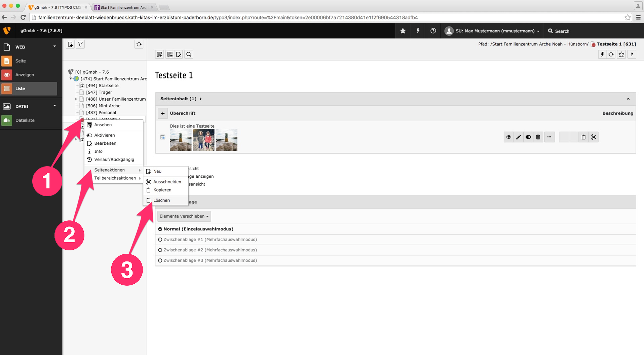Select Zwischenablage #3 clipboard option
Screen dimensions: 644x355
(x=160, y=260)
